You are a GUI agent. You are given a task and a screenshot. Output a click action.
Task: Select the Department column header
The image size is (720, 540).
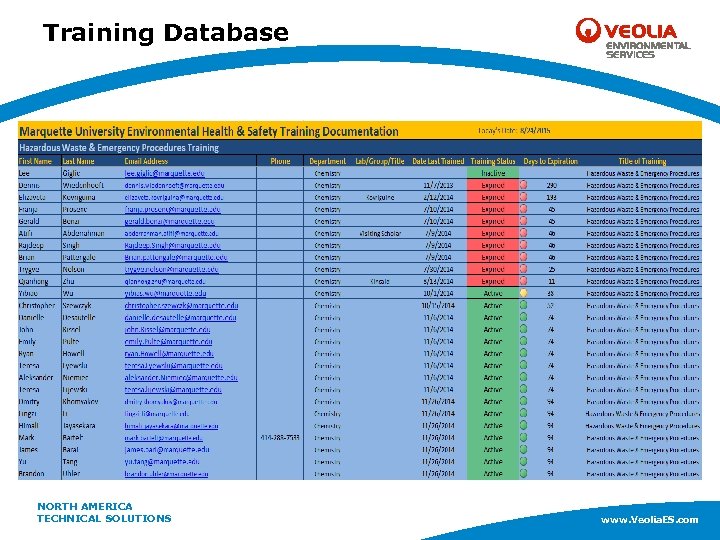[x=327, y=161]
